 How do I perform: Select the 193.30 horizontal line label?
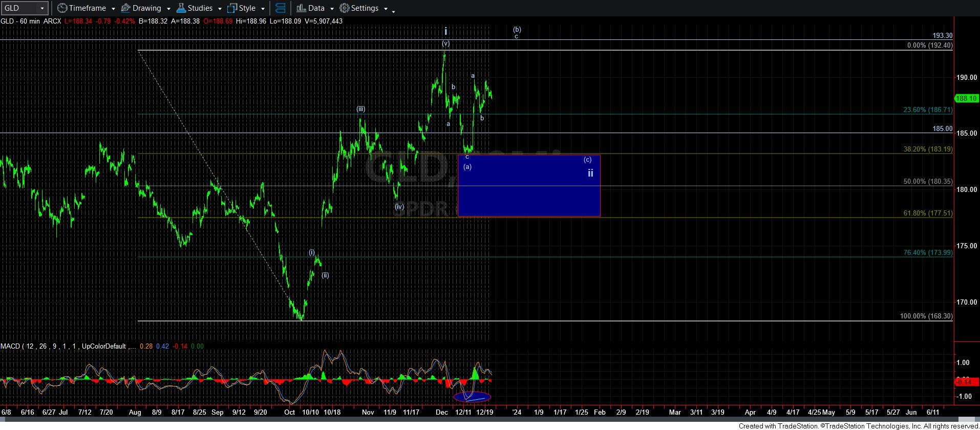coord(942,36)
